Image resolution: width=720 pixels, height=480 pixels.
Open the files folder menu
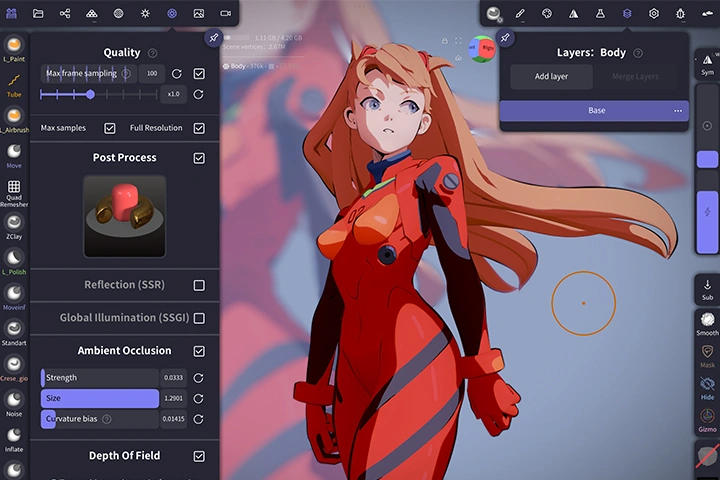(x=38, y=13)
